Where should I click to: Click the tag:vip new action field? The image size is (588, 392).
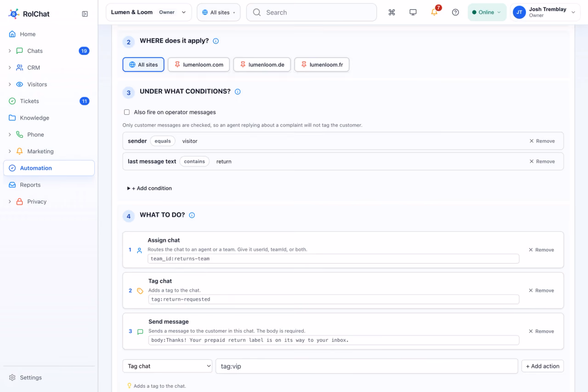coord(367,366)
